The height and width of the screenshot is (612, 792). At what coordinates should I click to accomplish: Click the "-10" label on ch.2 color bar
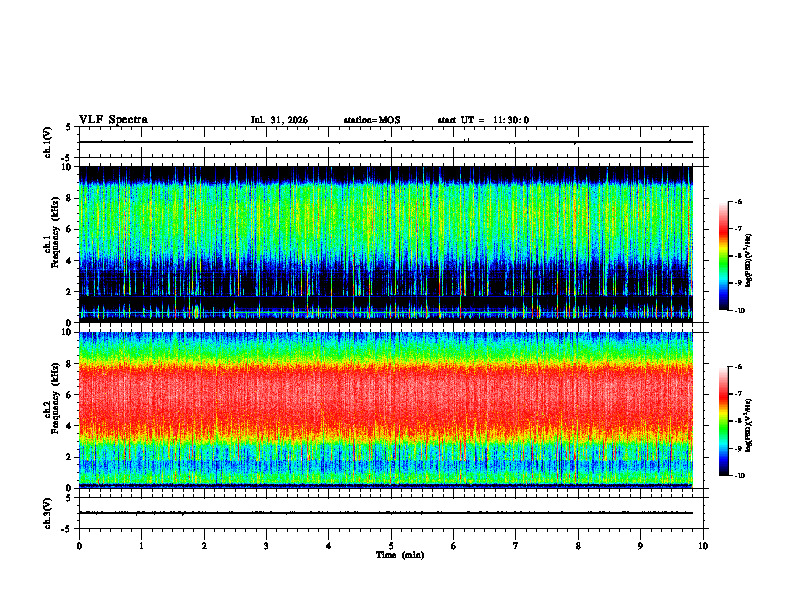click(739, 476)
